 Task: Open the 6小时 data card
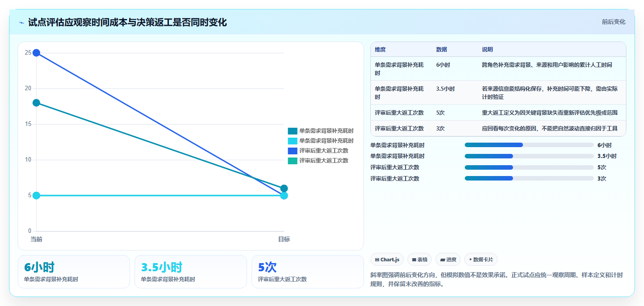(74, 272)
